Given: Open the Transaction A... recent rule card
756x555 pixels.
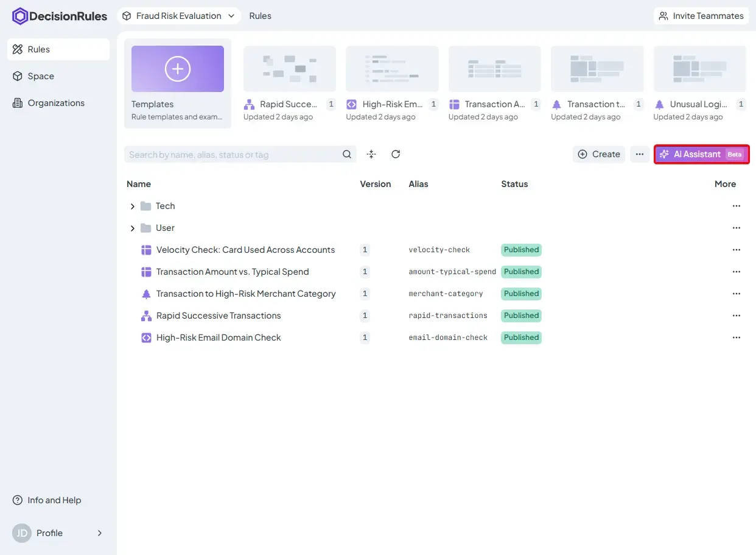Looking at the screenshot, I should tap(495, 83).
